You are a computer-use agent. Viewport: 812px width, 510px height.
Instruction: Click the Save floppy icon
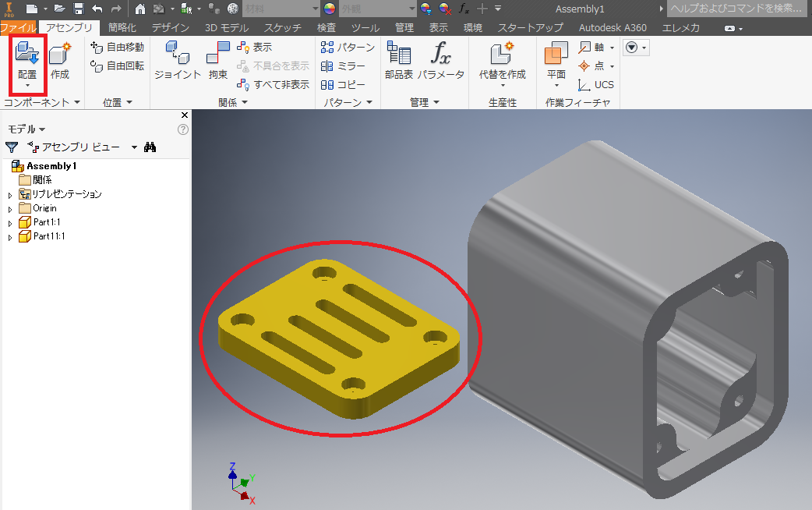pyautogui.click(x=78, y=9)
